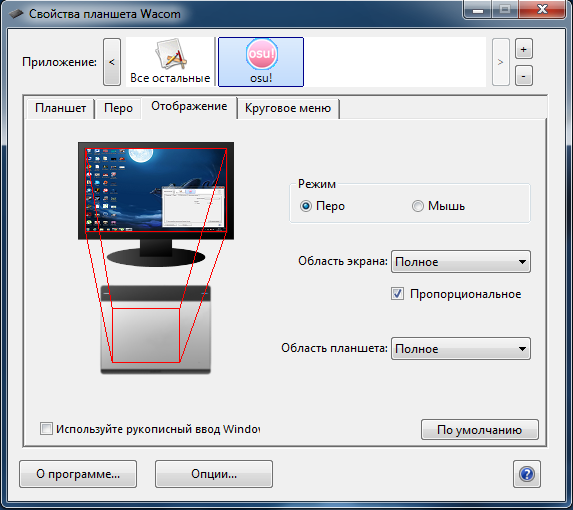Uncheck the 'Пропорциональное' checkbox

click(397, 294)
